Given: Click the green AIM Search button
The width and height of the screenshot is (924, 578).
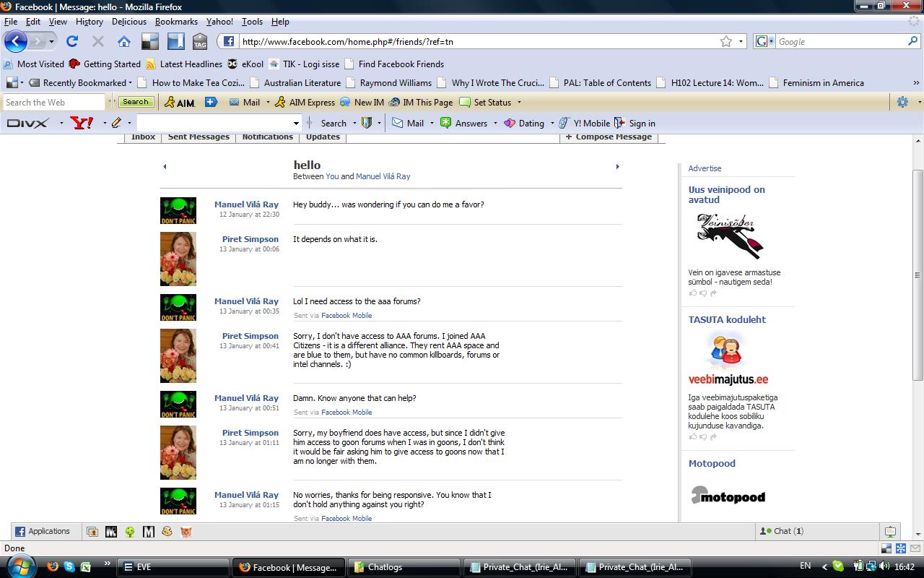Looking at the screenshot, I should tap(136, 102).
